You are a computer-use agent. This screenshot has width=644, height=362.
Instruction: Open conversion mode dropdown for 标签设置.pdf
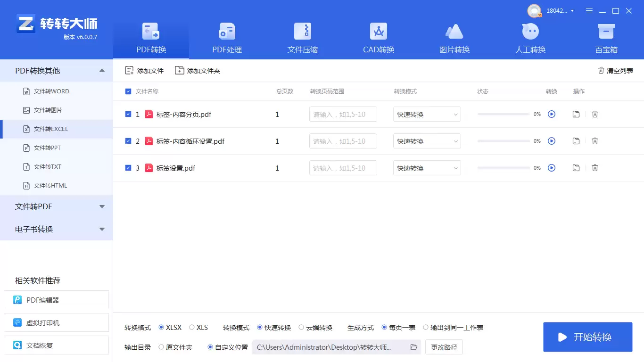(x=427, y=168)
